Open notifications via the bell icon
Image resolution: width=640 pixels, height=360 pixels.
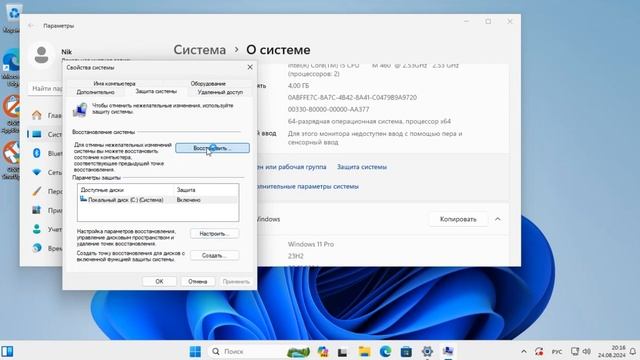pyautogui.click(x=633, y=351)
